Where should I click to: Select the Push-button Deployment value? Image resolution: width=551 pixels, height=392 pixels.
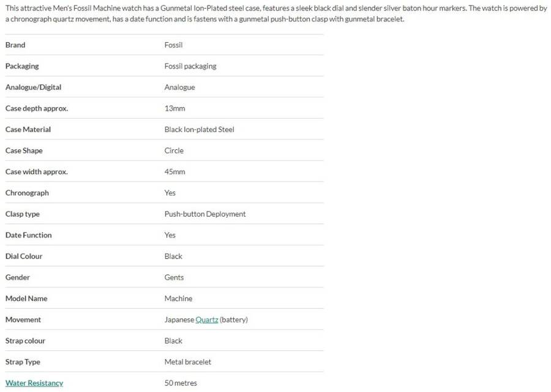click(205, 214)
